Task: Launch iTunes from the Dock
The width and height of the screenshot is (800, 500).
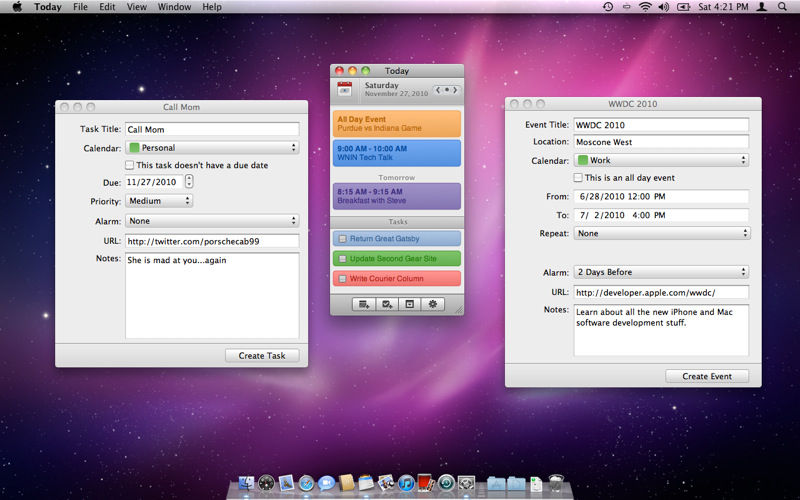Action: tap(406, 482)
